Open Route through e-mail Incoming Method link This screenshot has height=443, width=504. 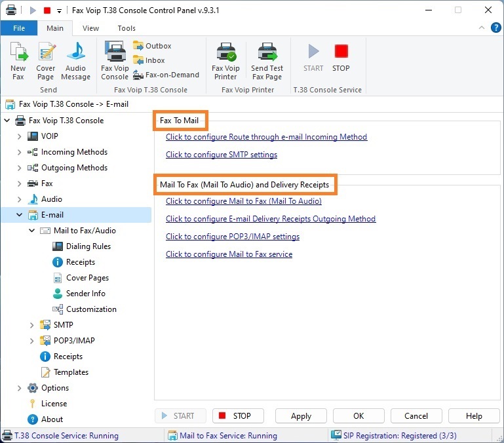(x=267, y=137)
